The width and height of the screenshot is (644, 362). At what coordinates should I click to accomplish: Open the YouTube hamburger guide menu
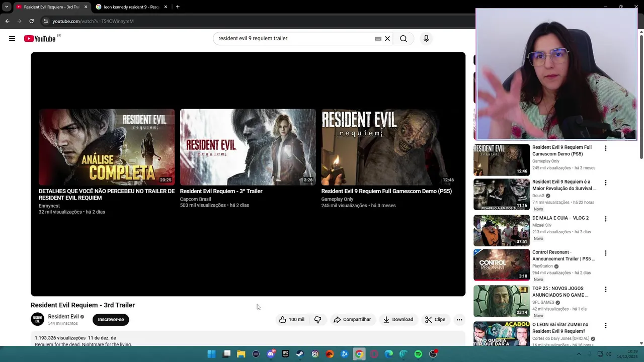tap(12, 39)
